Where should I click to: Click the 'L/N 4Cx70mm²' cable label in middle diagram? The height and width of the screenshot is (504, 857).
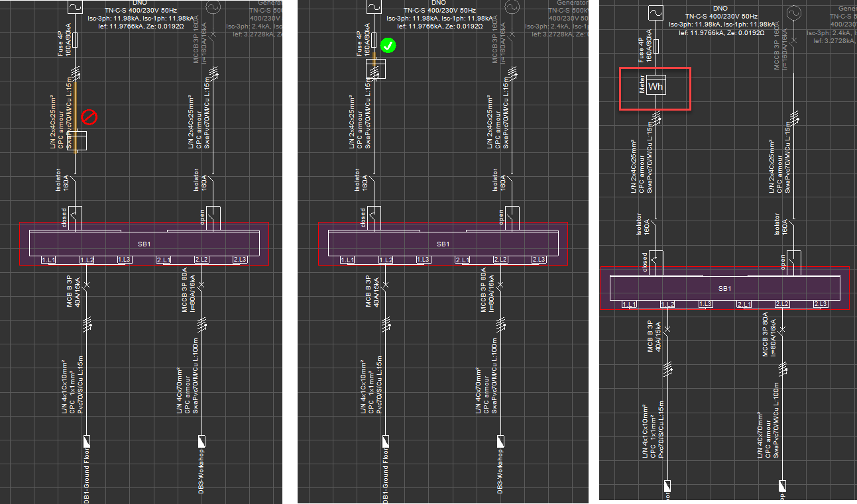[x=478, y=392]
